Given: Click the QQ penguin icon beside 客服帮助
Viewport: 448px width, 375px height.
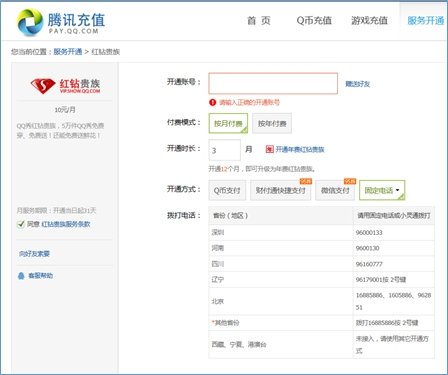Looking at the screenshot, I should [21, 276].
